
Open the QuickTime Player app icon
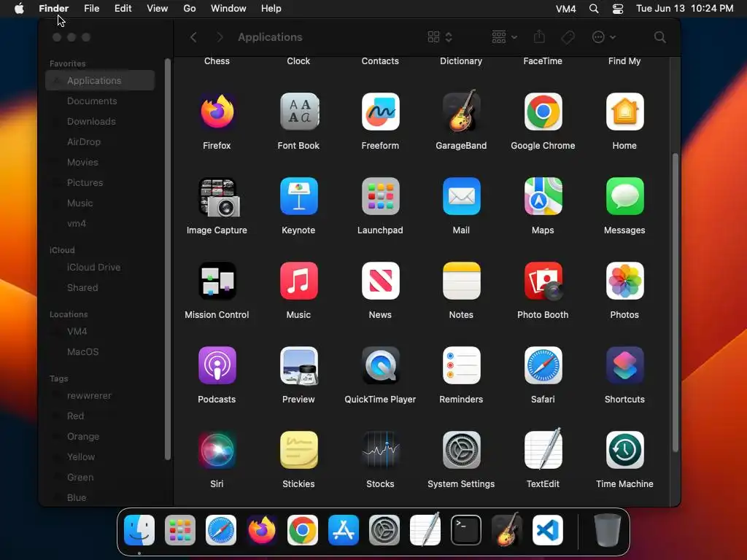click(x=380, y=366)
